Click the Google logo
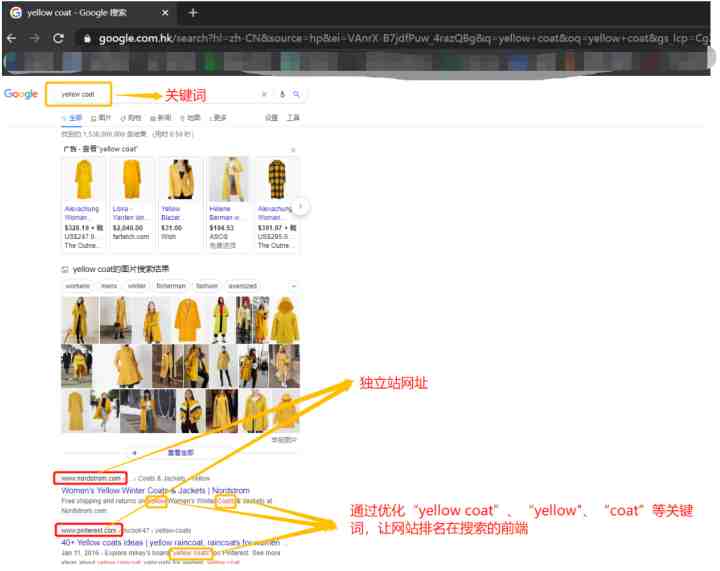 coord(21,94)
